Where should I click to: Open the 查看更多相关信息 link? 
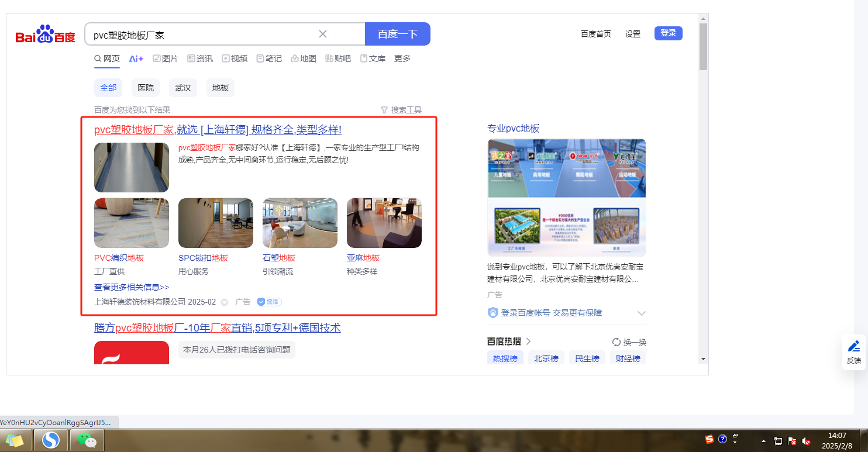[x=132, y=287]
